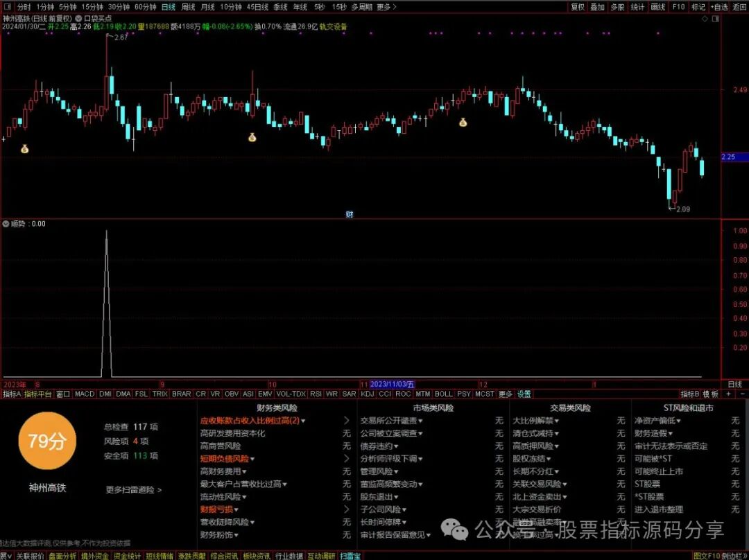749x560 pixels.
Task: Switch to 资金统计 bottom tab
Action: point(127,556)
